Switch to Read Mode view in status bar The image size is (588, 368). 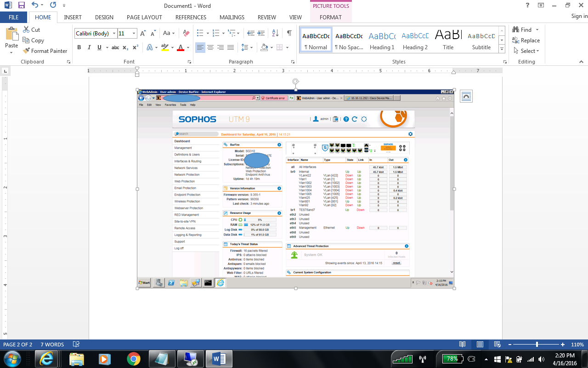(x=463, y=345)
